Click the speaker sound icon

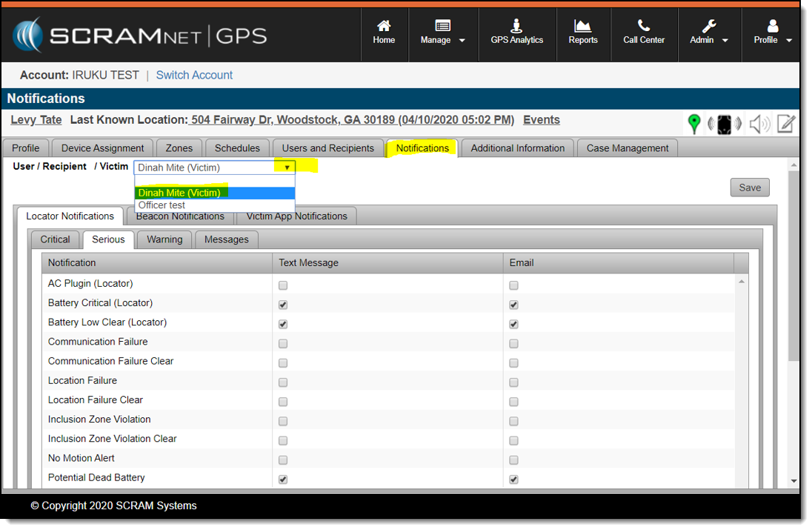pyautogui.click(x=759, y=125)
